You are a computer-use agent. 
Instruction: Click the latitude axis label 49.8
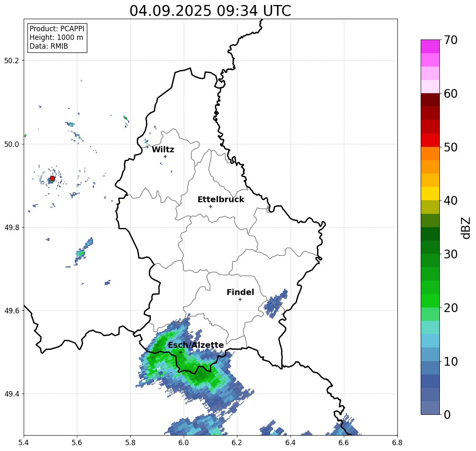[12, 227]
